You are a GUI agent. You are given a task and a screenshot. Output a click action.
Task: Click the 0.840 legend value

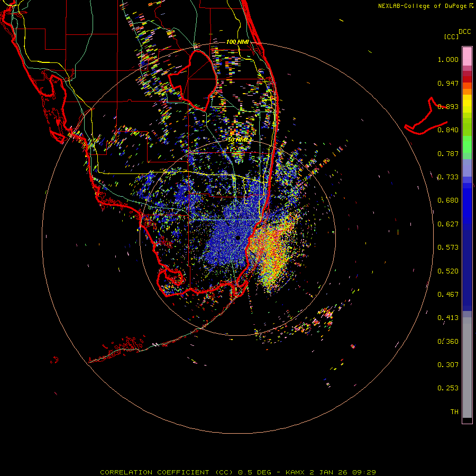pyautogui.click(x=448, y=130)
